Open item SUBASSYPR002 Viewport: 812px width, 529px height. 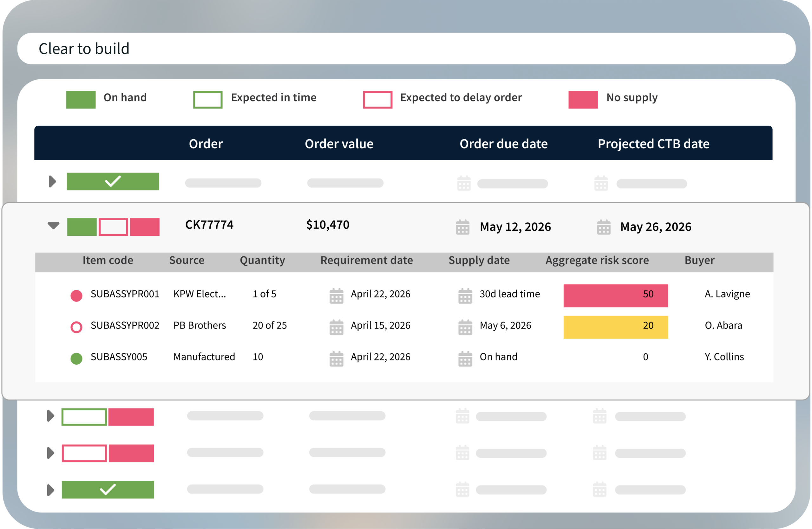[x=125, y=325]
